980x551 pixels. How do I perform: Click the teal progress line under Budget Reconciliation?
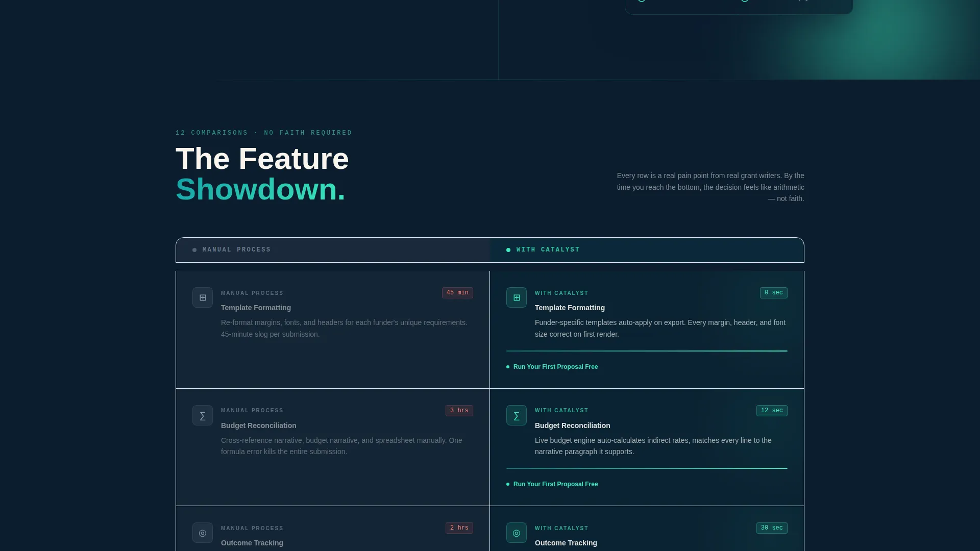click(x=647, y=468)
